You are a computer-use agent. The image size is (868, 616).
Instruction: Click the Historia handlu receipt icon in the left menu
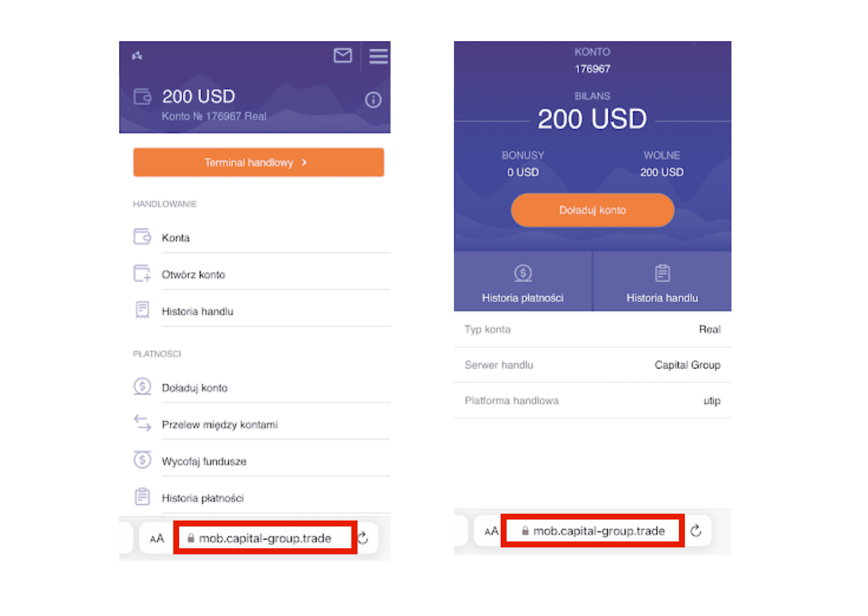click(142, 310)
